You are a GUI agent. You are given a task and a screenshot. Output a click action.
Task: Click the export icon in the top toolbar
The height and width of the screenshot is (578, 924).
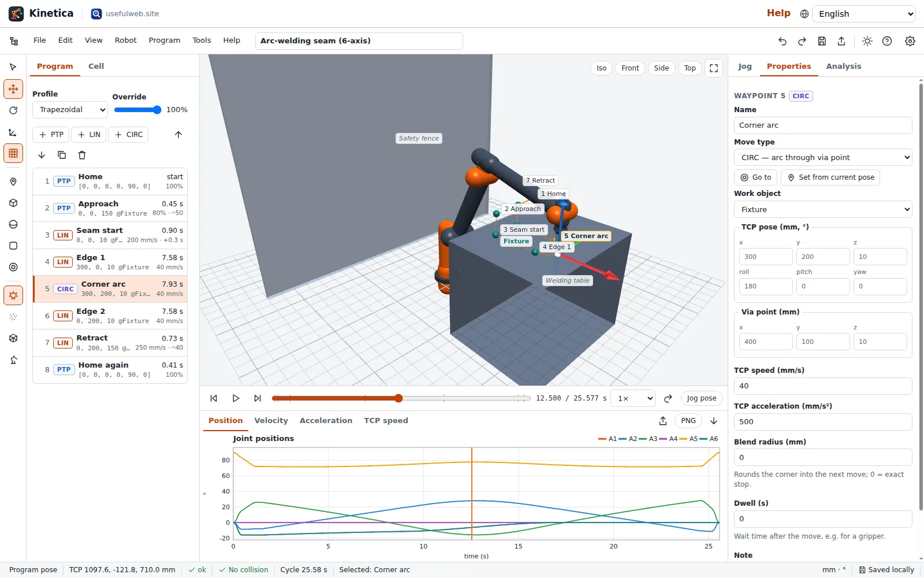(x=841, y=41)
